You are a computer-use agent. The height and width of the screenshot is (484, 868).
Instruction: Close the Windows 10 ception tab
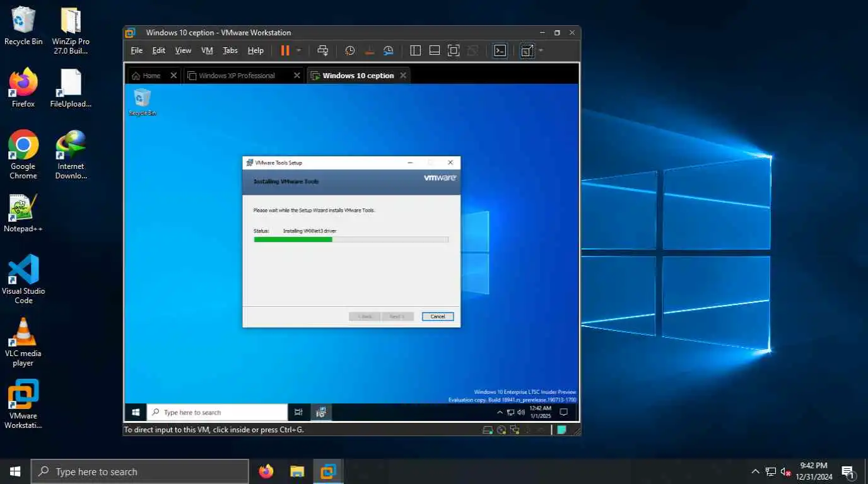click(402, 76)
